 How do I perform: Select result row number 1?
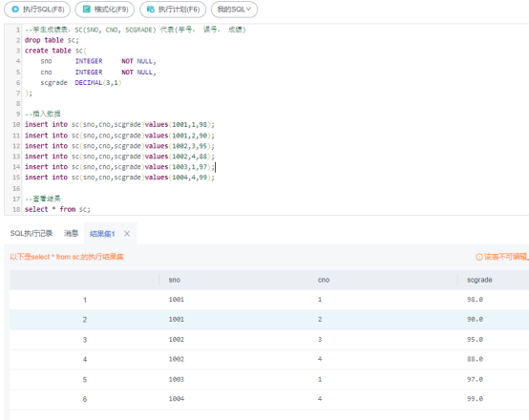tap(269, 300)
